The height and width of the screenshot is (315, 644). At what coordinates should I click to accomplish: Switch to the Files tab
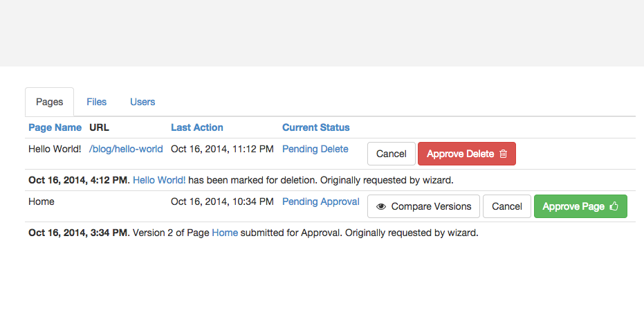coord(97,102)
